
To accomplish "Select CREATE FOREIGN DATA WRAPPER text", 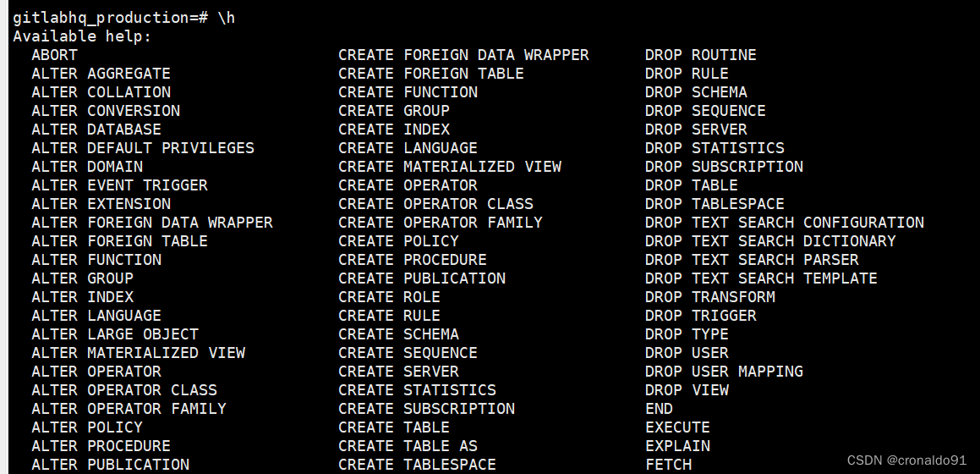I will point(463,55).
